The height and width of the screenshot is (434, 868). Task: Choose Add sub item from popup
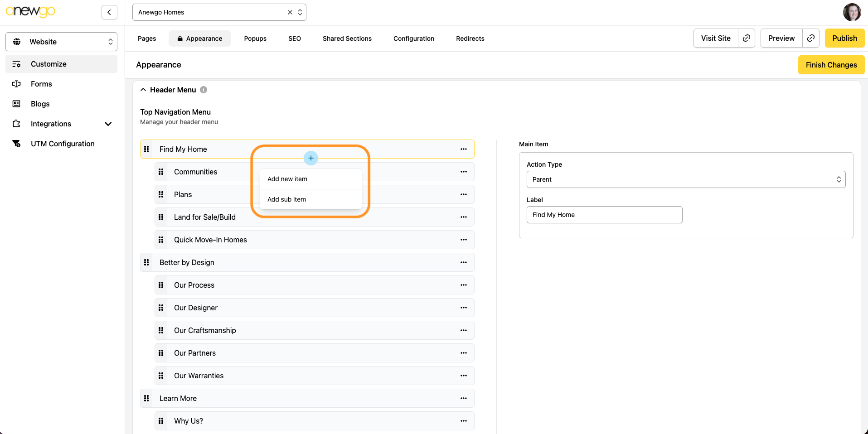pos(286,199)
